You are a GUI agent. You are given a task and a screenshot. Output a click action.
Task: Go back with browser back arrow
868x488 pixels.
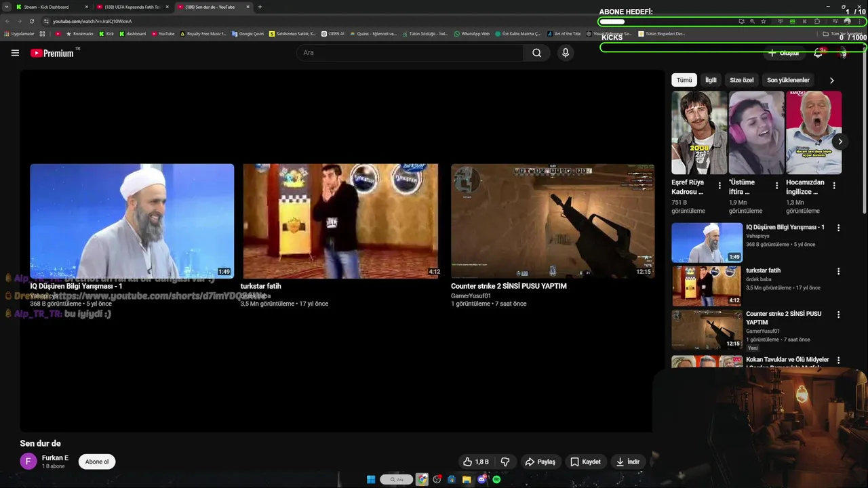coord(7,21)
